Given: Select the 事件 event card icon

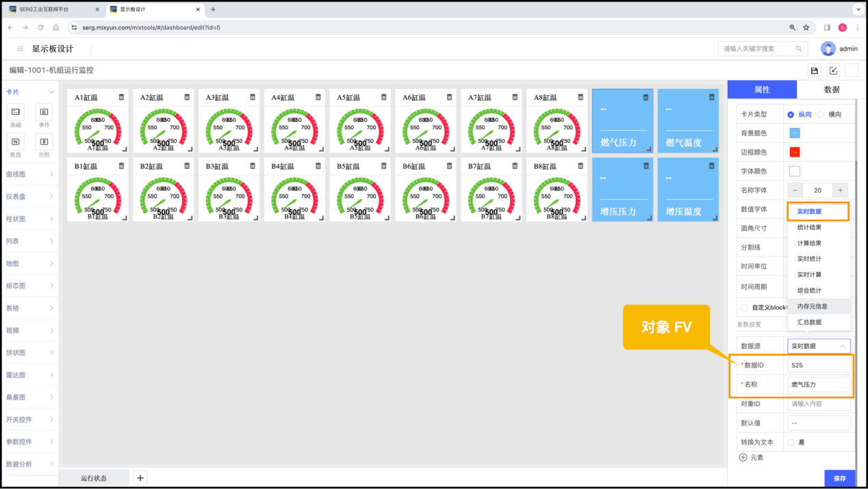Looking at the screenshot, I should [44, 112].
